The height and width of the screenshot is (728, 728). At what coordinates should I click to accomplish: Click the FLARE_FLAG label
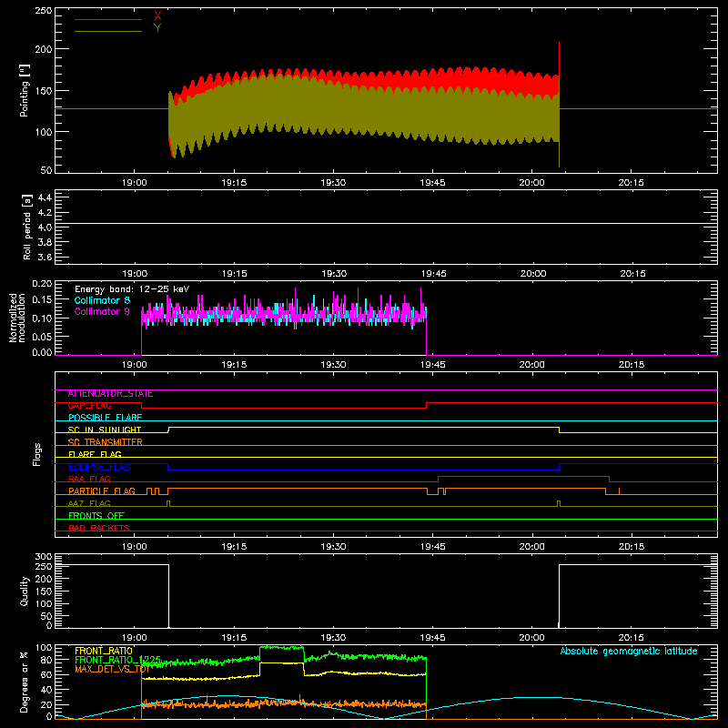click(x=95, y=454)
